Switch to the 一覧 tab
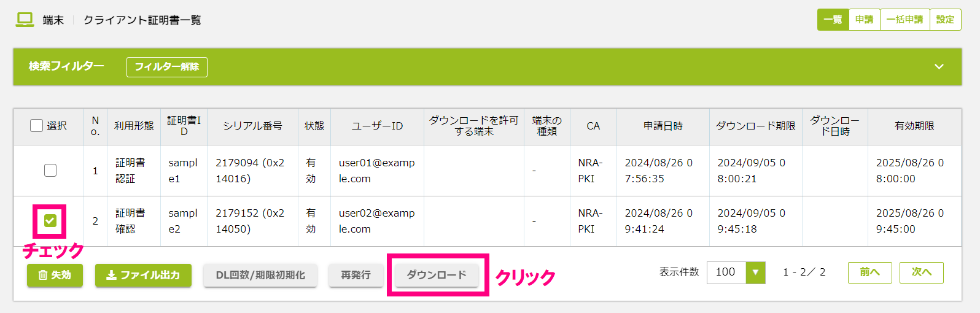 (833, 20)
